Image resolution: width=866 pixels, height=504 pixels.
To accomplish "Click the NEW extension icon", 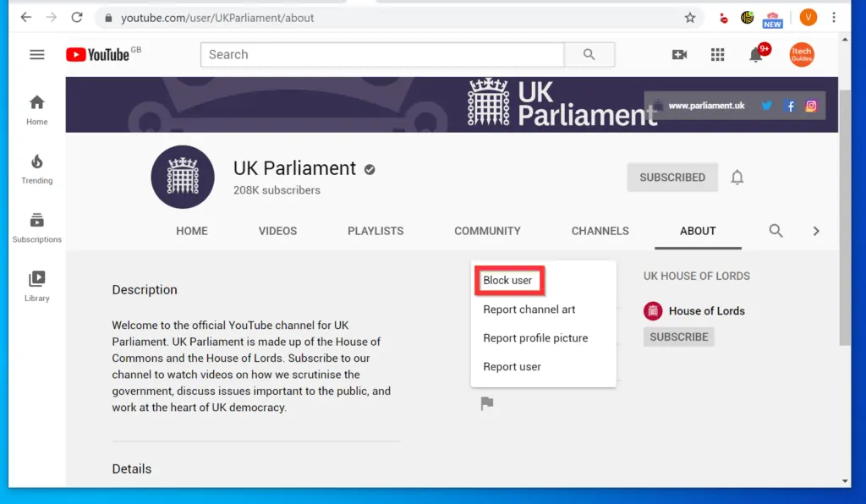I will pos(772,19).
